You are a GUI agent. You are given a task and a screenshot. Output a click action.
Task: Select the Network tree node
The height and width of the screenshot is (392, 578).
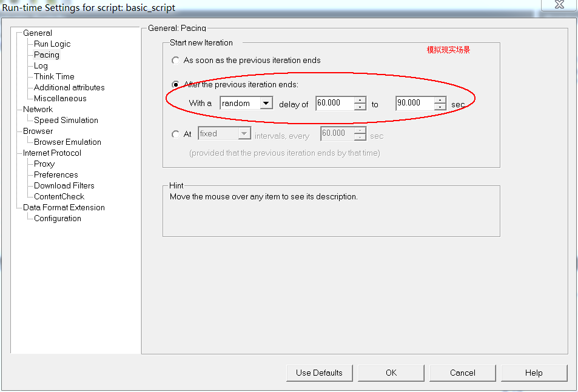point(38,109)
